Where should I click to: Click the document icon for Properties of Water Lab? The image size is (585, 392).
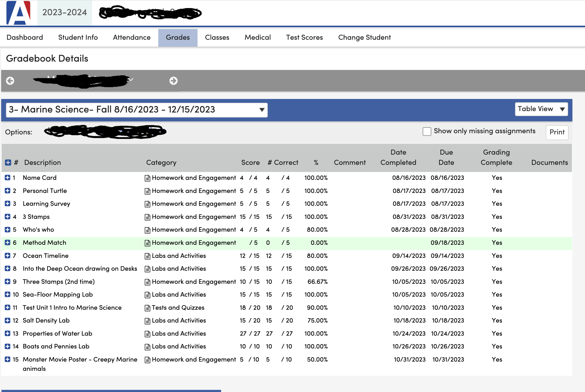[148, 334]
